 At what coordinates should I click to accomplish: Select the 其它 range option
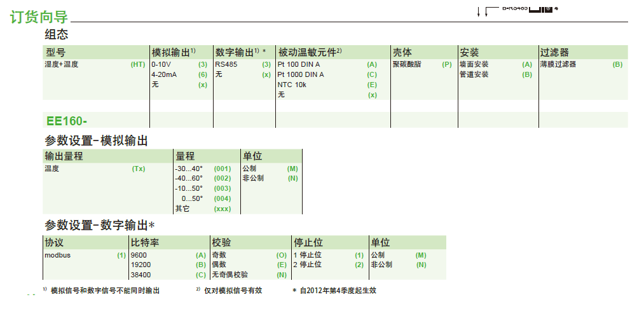click(x=182, y=209)
